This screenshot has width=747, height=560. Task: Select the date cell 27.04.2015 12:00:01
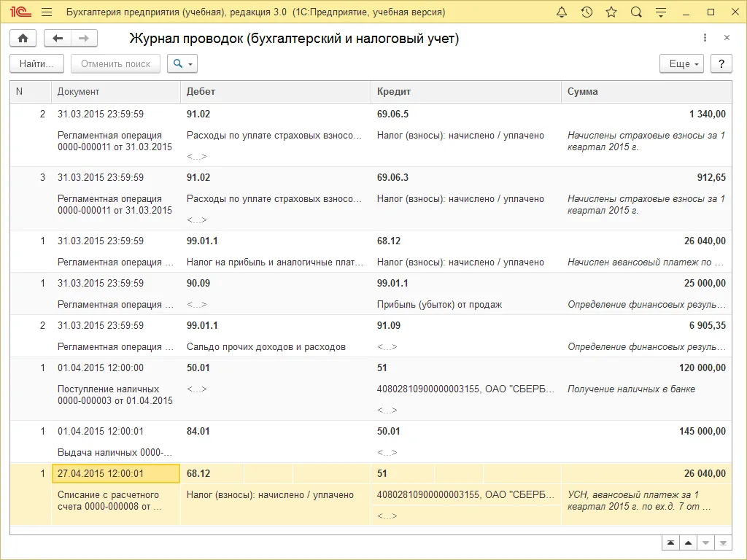click(116, 474)
